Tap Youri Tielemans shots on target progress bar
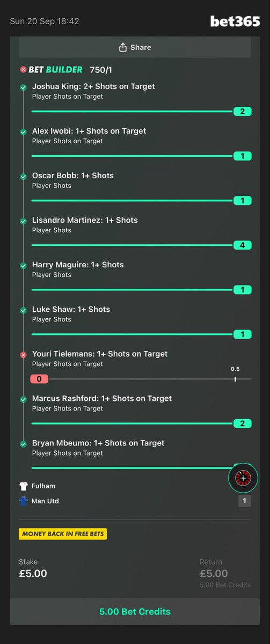Screen dimensions: 270x644 [141, 379]
